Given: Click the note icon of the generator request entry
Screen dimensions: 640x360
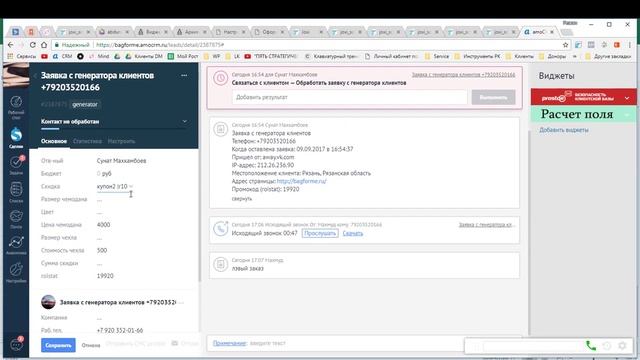Looking at the screenshot, I should pos(220,129).
